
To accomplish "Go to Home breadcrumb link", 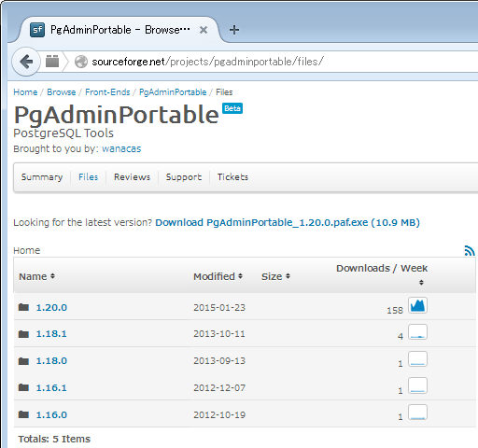I will pos(25,92).
